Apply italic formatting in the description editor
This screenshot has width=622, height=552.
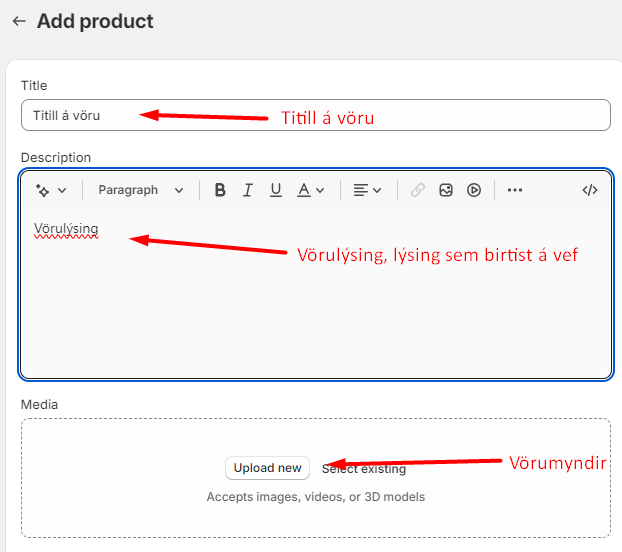(248, 190)
